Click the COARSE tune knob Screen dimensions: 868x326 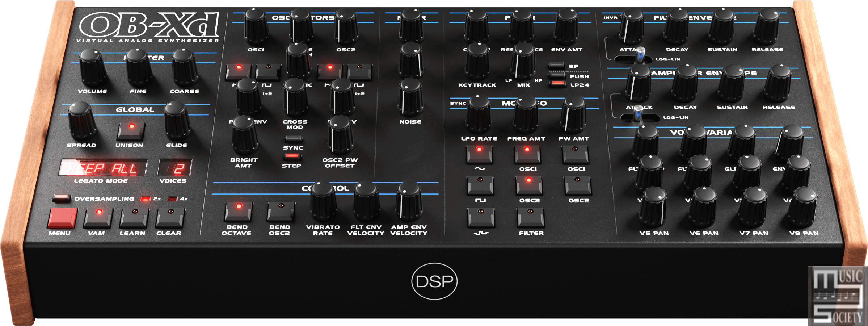[x=185, y=68]
